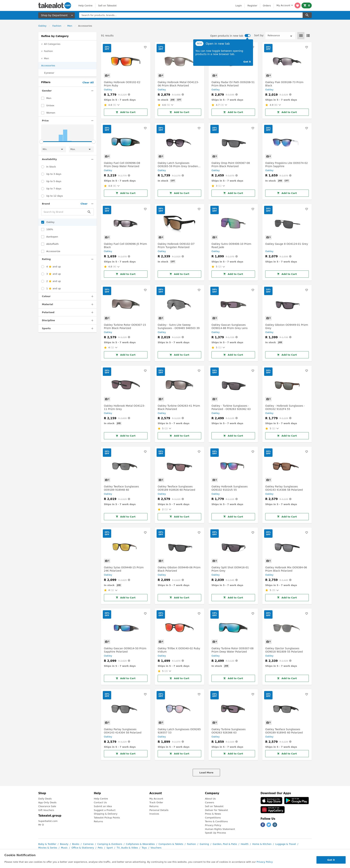Wishlist the Oakley Sutro OO9406-10 sunglasses
The width and height of the screenshot is (350, 868).
(253, 209)
